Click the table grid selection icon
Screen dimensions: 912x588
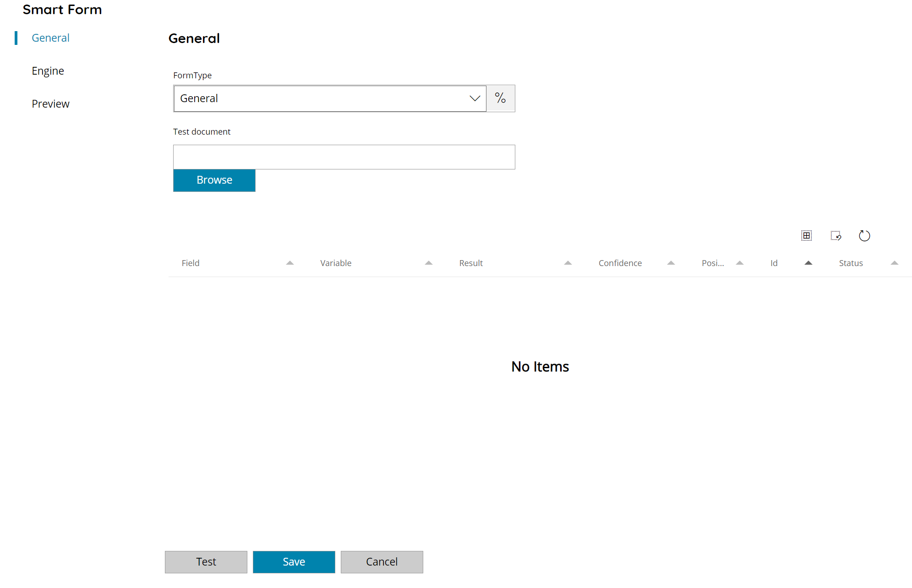pyautogui.click(x=806, y=235)
